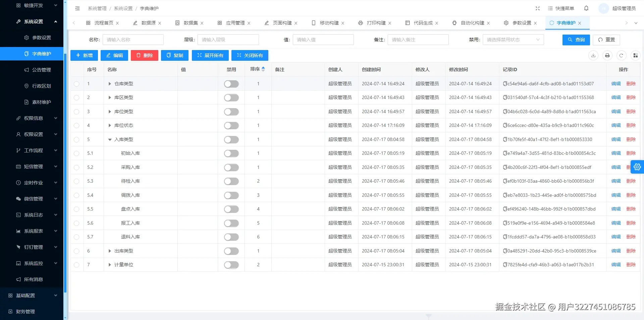Click the 备注 search input field
Screen dimensions: 644x320
pos(418,40)
